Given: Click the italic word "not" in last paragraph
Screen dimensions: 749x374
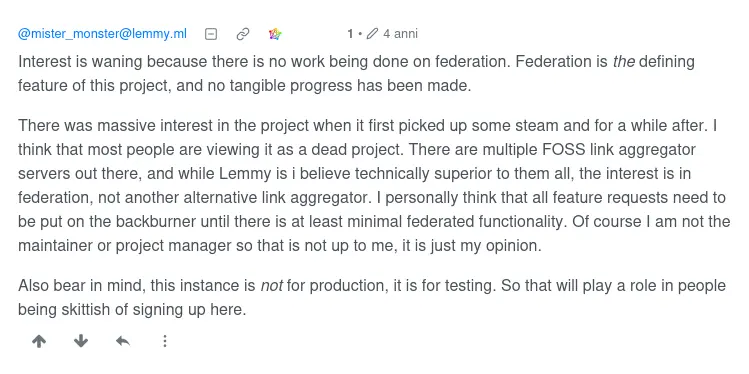Looking at the screenshot, I should click(x=272, y=286).
